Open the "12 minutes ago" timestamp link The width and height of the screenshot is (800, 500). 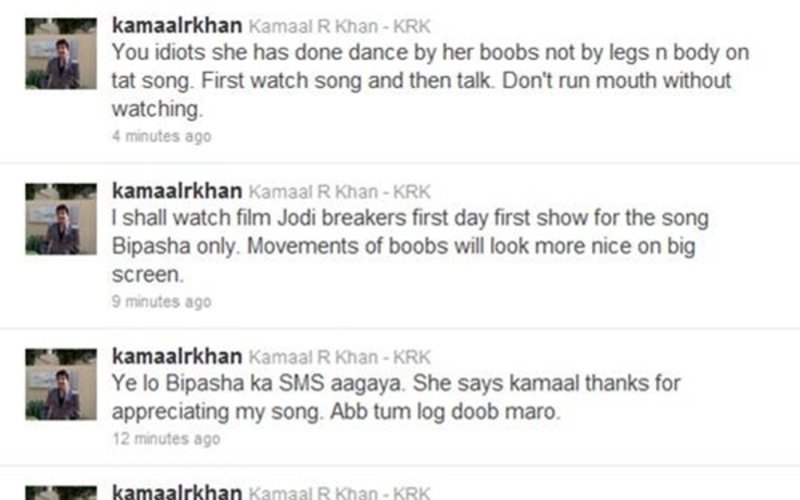(x=166, y=439)
